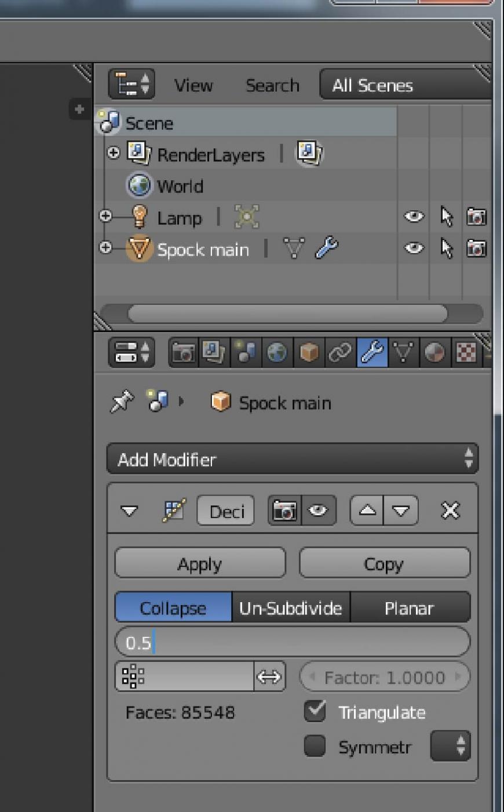
Task: Select Collapse decimate mode
Action: tap(173, 607)
